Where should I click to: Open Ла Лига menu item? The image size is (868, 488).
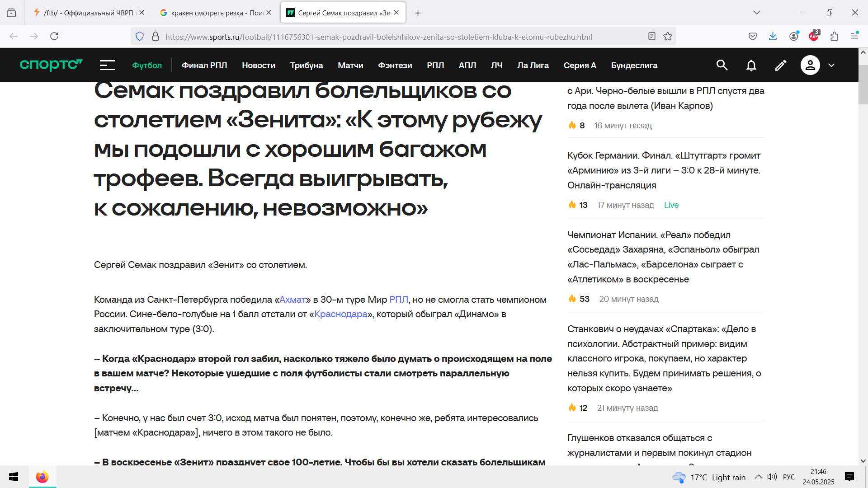click(x=533, y=65)
